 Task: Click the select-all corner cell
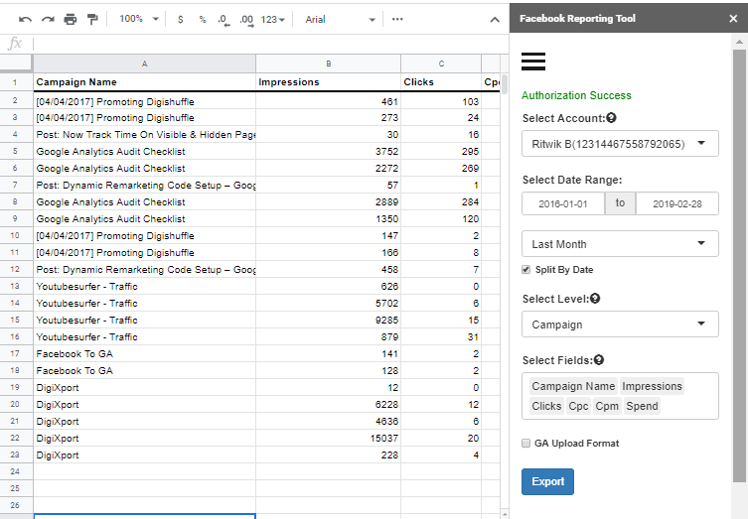tap(16, 63)
